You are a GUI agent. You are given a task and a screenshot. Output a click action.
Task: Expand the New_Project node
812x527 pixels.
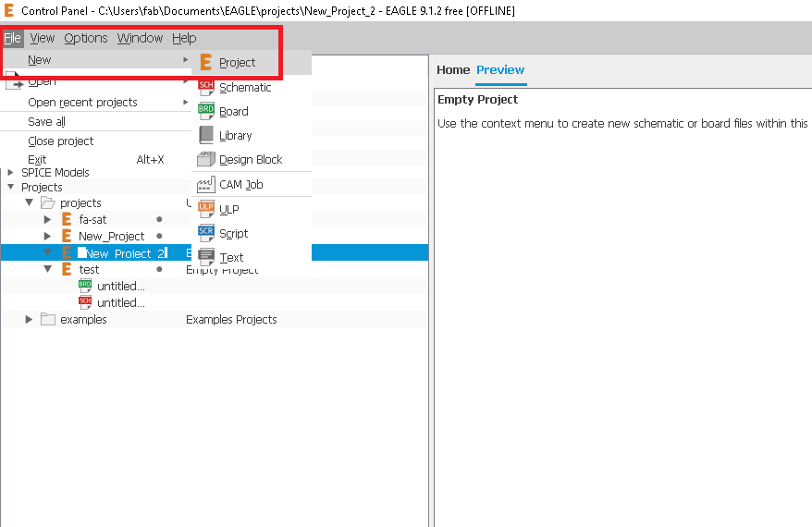coord(47,236)
